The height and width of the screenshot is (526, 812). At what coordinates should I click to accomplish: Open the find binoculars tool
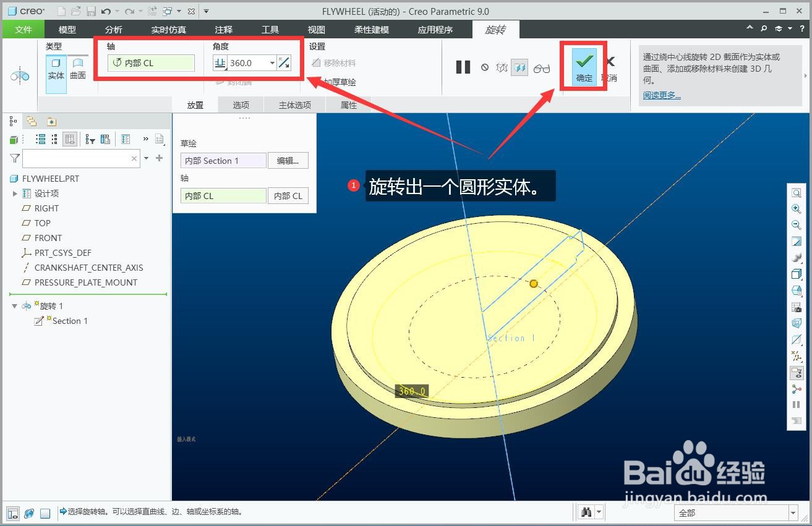click(x=586, y=512)
